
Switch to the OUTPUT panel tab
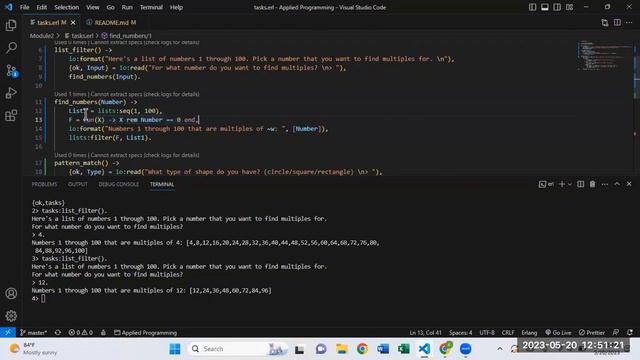78,184
